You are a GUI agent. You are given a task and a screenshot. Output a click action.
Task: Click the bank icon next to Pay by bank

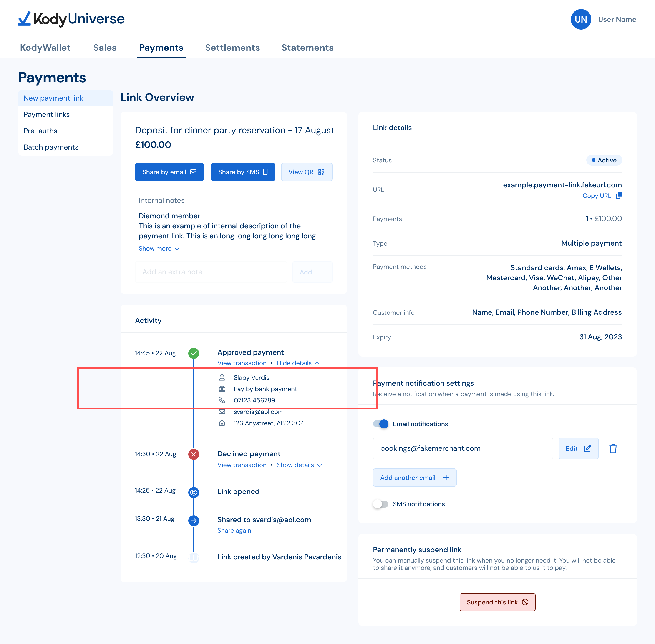point(222,389)
